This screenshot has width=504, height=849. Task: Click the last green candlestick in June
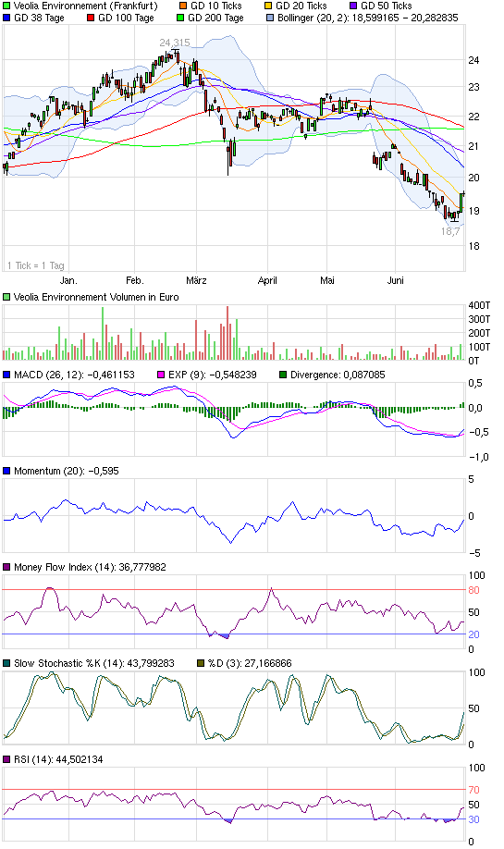pos(461,202)
